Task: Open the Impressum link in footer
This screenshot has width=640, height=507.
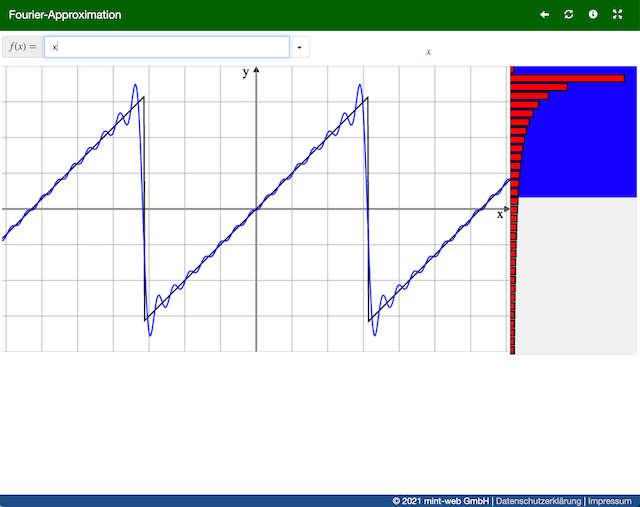Action: click(609, 501)
